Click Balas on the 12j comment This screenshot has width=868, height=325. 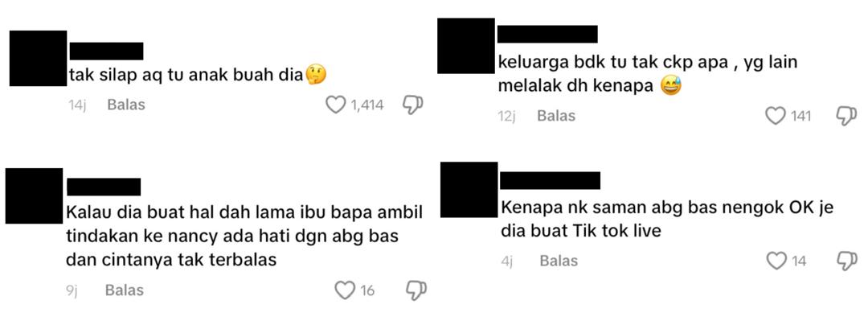556,116
